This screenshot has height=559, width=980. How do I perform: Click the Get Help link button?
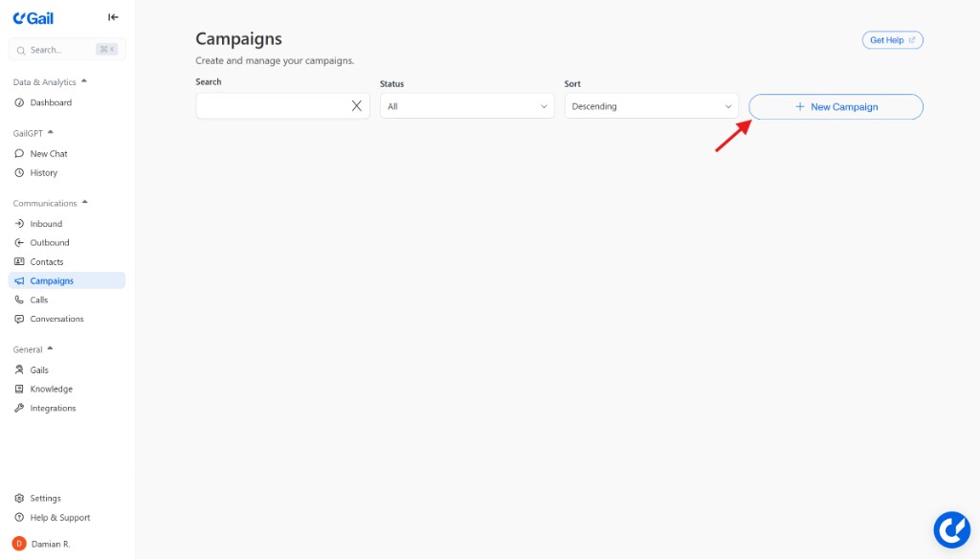pyautogui.click(x=892, y=40)
